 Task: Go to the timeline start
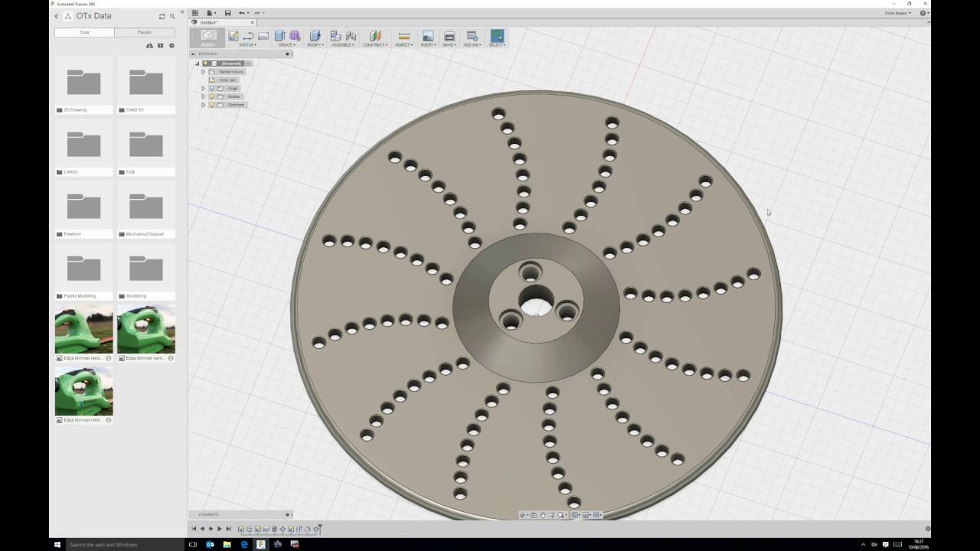194,529
